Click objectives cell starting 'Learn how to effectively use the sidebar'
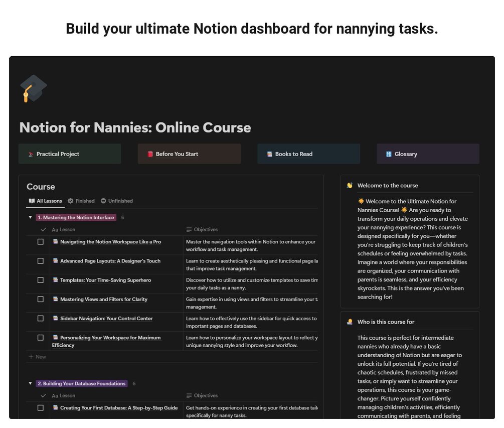The image size is (504, 428). point(251,322)
